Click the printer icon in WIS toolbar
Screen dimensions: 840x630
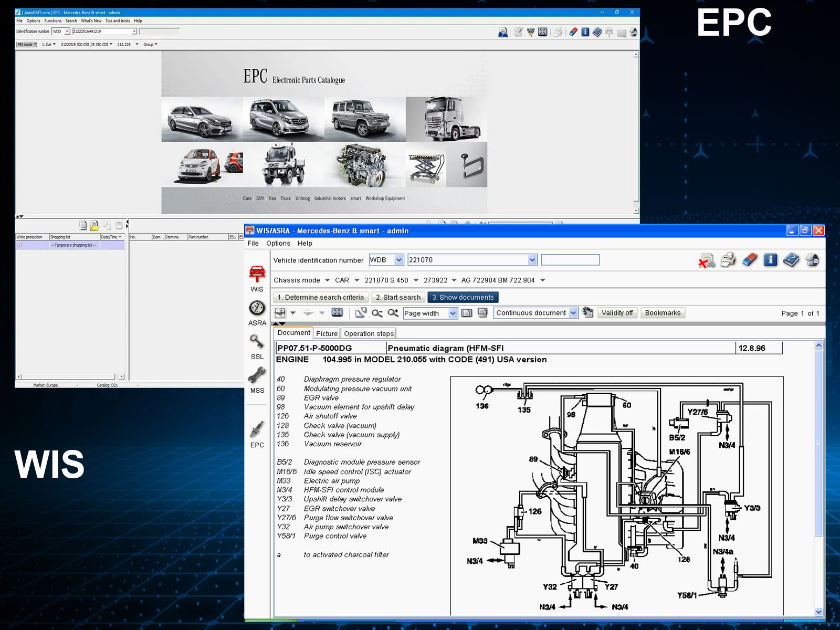[728, 260]
